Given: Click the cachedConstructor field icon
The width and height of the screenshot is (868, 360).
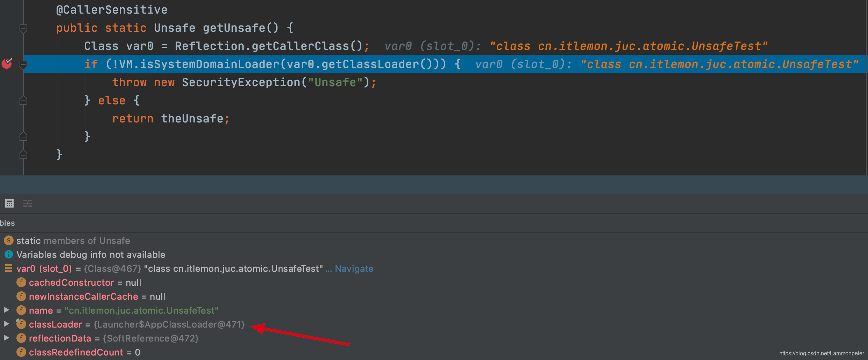Looking at the screenshot, I should tap(21, 282).
